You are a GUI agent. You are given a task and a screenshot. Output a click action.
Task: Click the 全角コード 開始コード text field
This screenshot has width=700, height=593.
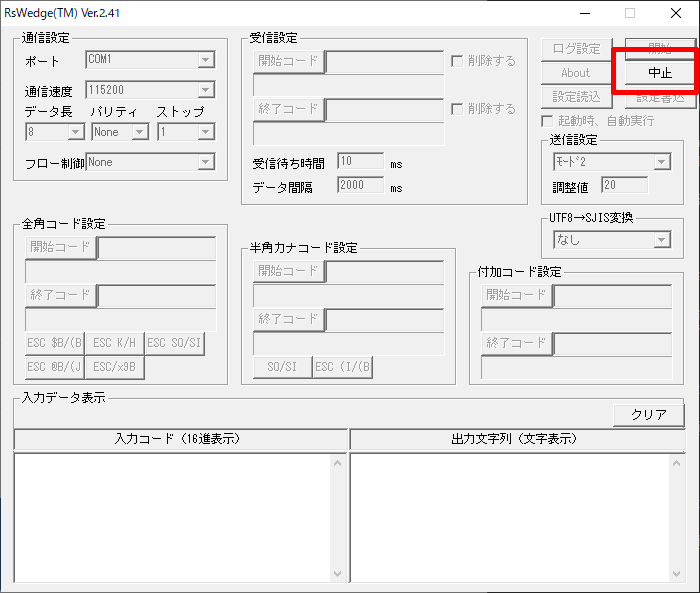[x=157, y=247]
